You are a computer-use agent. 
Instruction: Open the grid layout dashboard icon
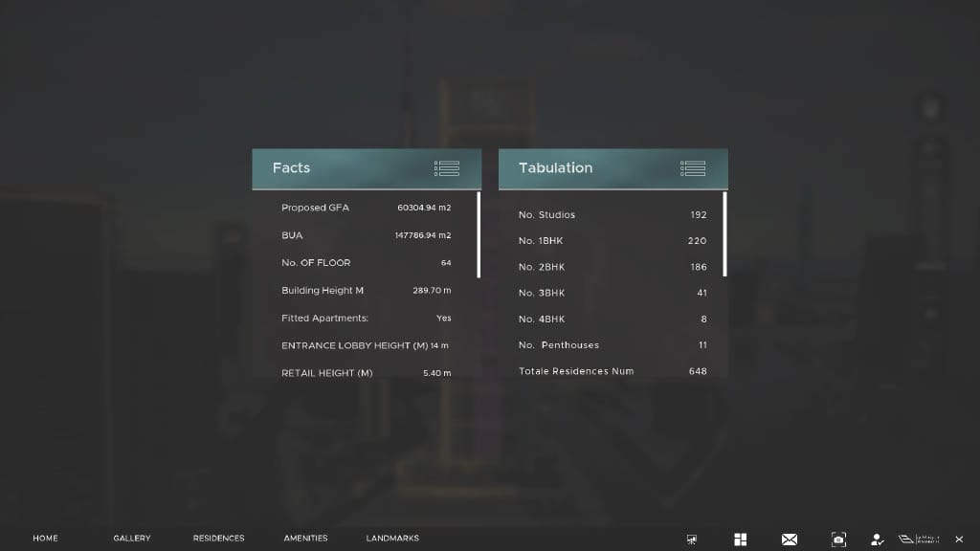[740, 540]
